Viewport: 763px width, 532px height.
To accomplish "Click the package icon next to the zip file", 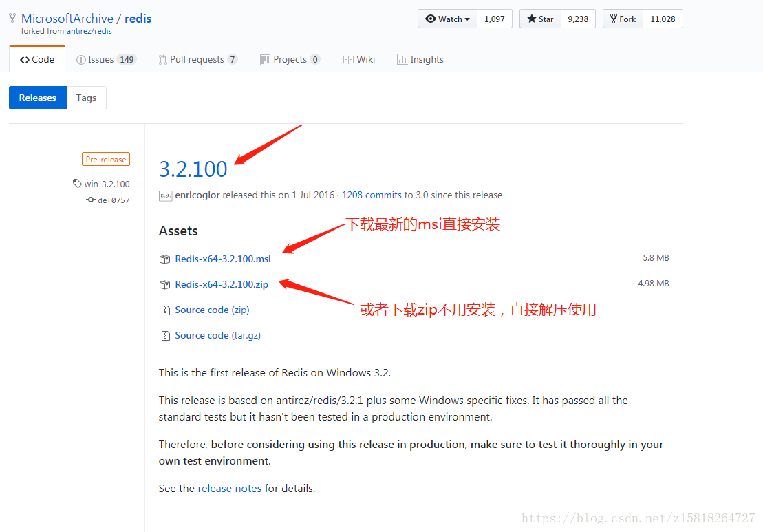I will 165,285.
